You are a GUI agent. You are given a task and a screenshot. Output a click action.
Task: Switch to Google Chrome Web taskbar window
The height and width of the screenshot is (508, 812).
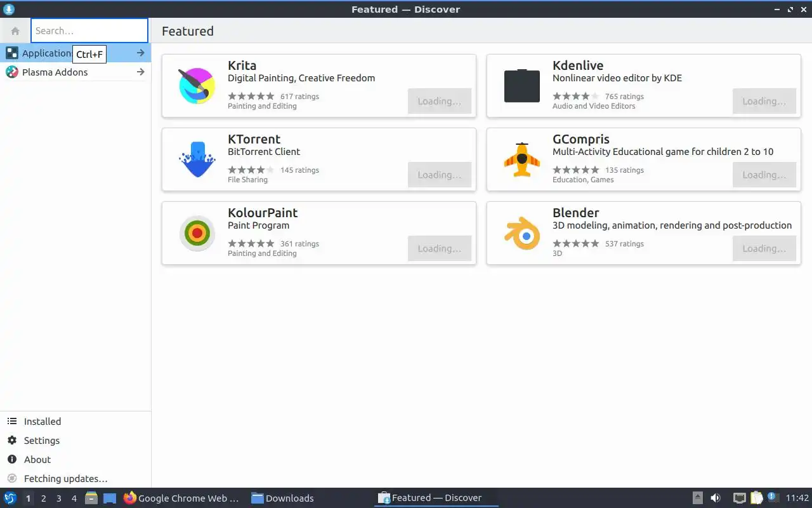pos(181,498)
